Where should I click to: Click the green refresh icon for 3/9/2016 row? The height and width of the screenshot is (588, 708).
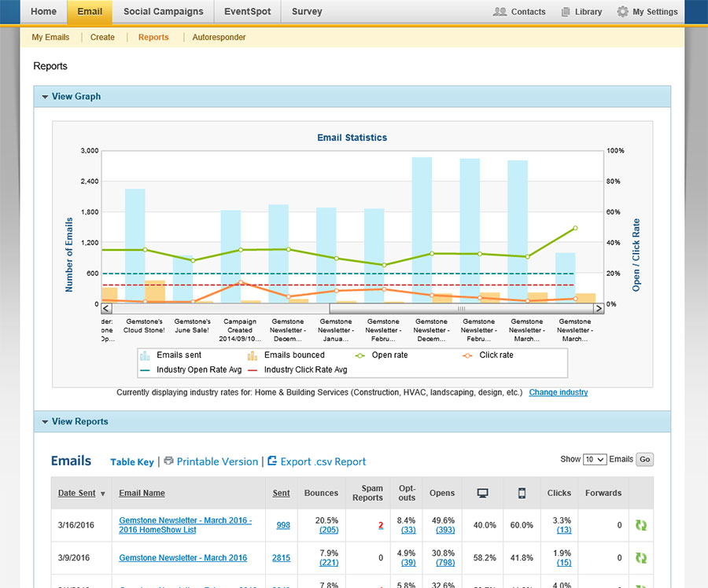(641, 558)
